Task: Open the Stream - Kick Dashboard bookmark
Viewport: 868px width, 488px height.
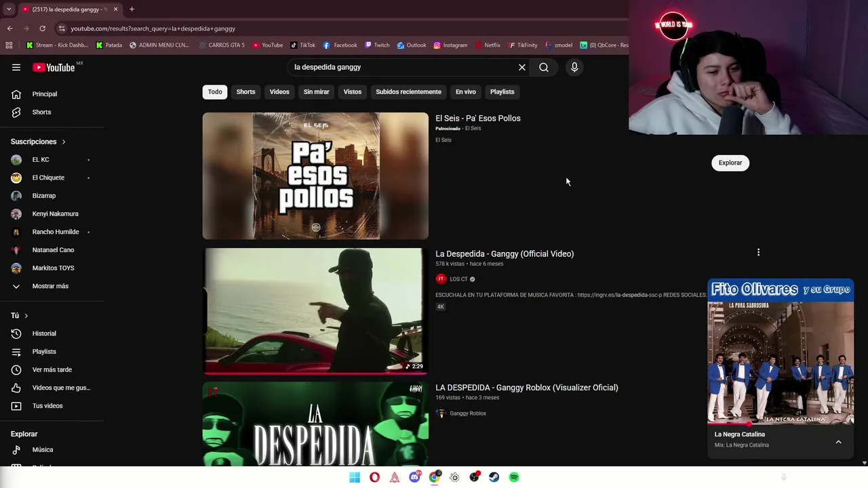Action: (x=57, y=45)
